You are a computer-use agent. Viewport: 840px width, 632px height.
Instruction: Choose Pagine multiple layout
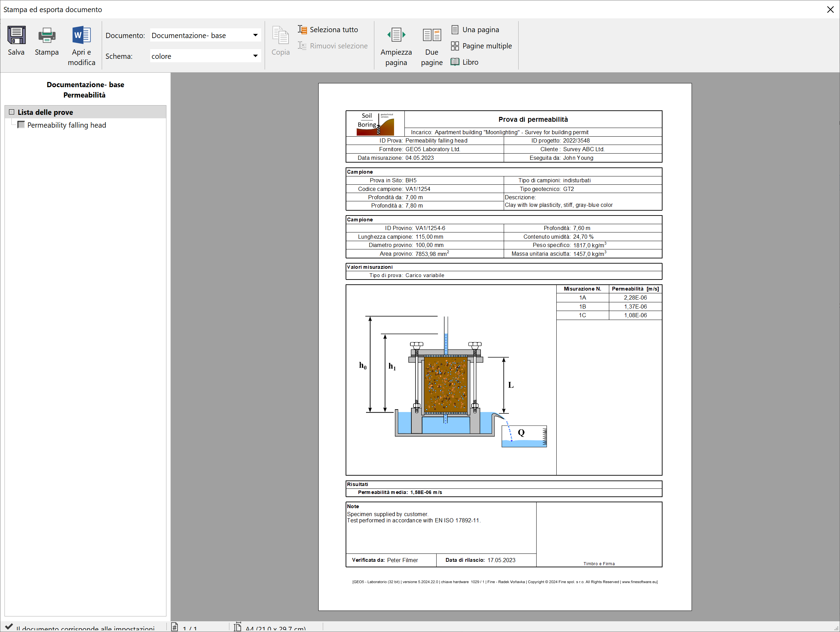455,46
